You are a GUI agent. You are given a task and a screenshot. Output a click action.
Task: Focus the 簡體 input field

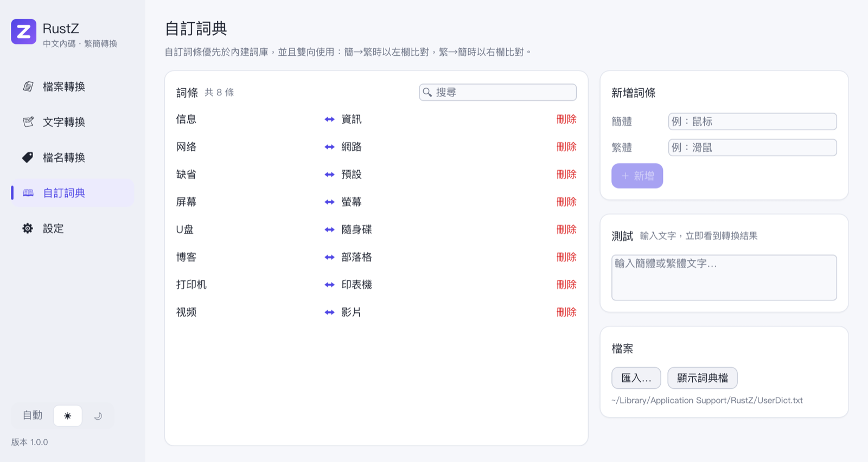(x=752, y=121)
